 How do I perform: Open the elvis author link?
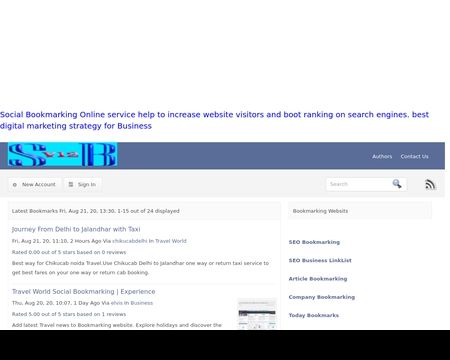point(117,303)
